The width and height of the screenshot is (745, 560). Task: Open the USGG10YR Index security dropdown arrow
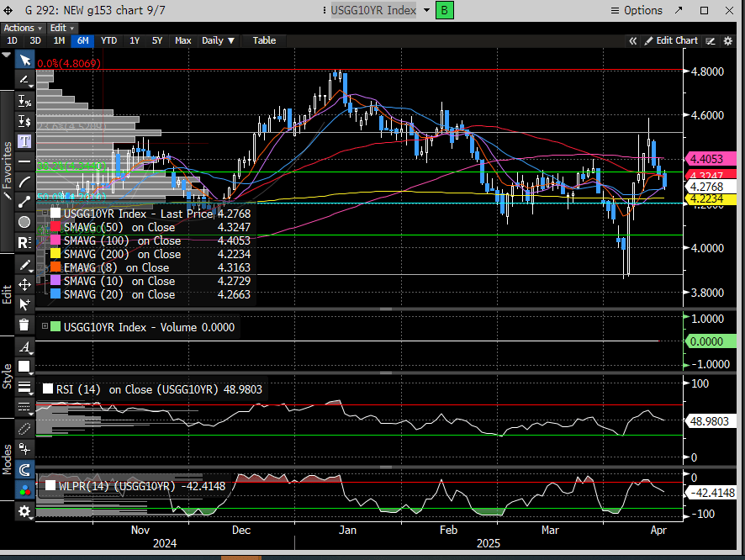click(x=427, y=10)
